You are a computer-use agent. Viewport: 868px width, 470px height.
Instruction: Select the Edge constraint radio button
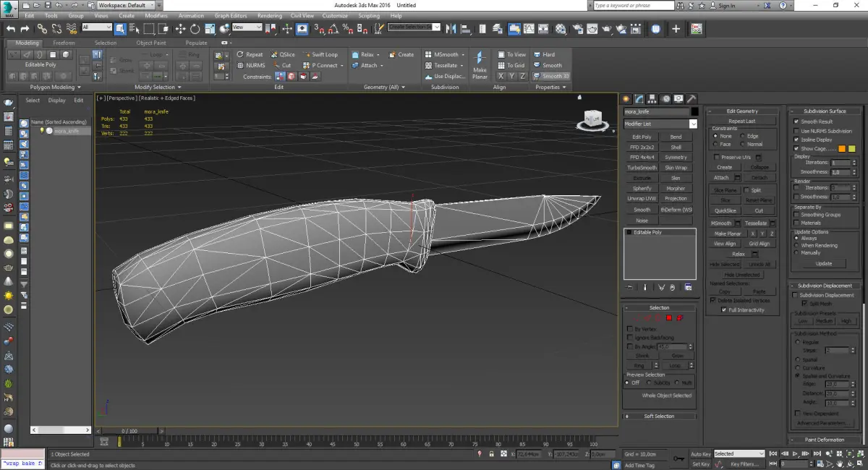742,136
